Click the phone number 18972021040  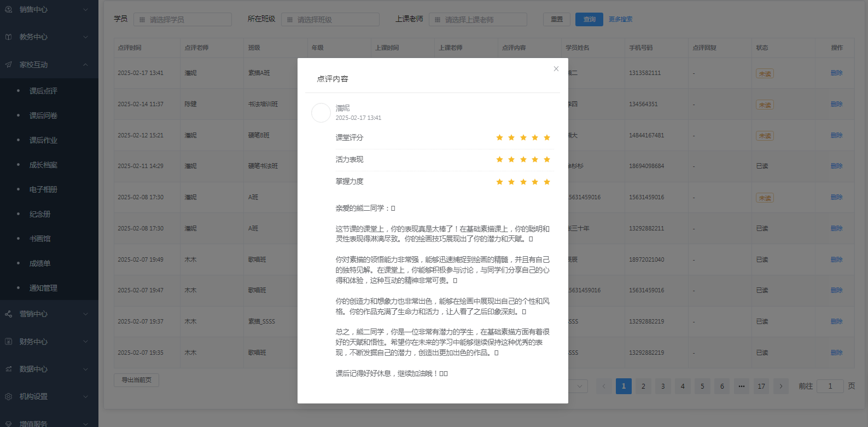coord(646,259)
